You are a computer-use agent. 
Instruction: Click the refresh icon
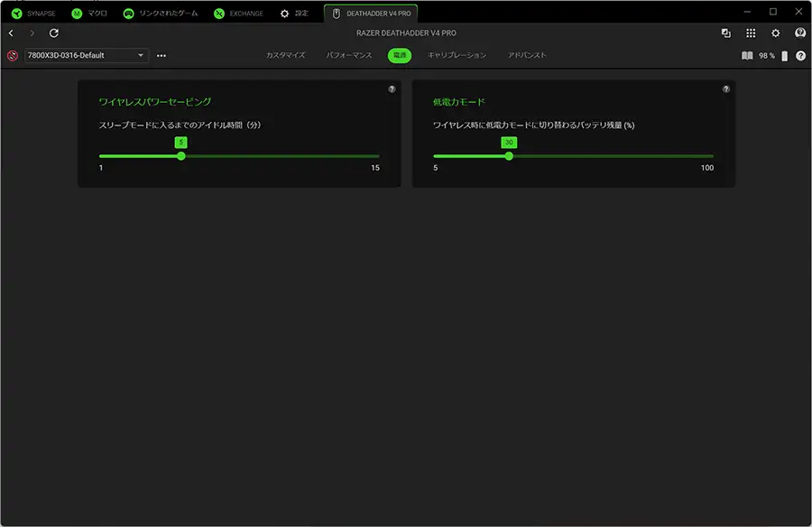pyautogui.click(x=54, y=33)
